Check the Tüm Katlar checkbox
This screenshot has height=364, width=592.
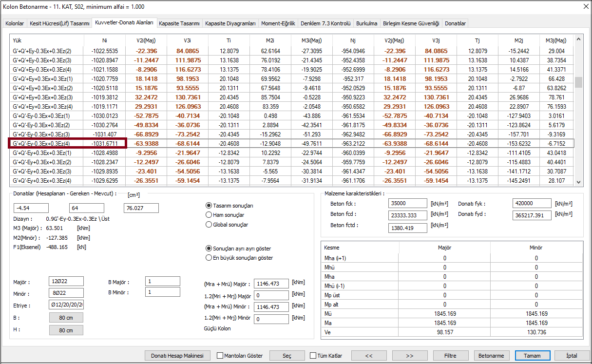[x=313, y=356]
